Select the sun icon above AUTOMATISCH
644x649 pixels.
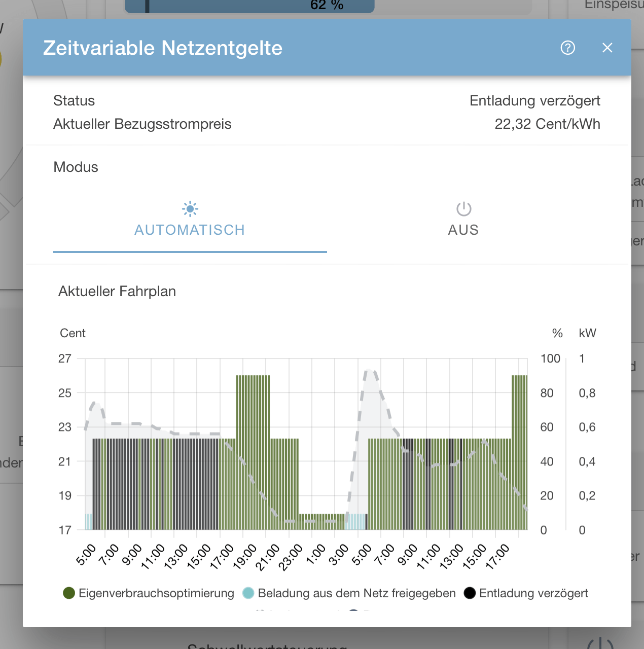[190, 208]
